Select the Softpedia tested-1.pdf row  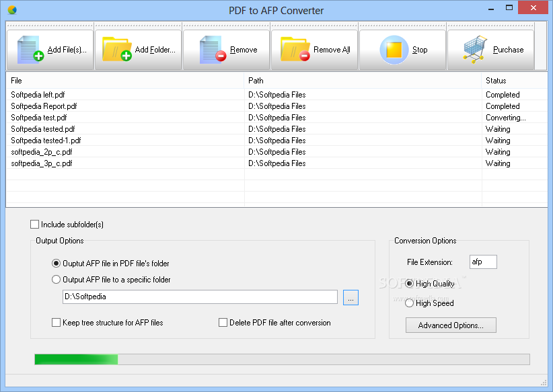tap(277, 141)
